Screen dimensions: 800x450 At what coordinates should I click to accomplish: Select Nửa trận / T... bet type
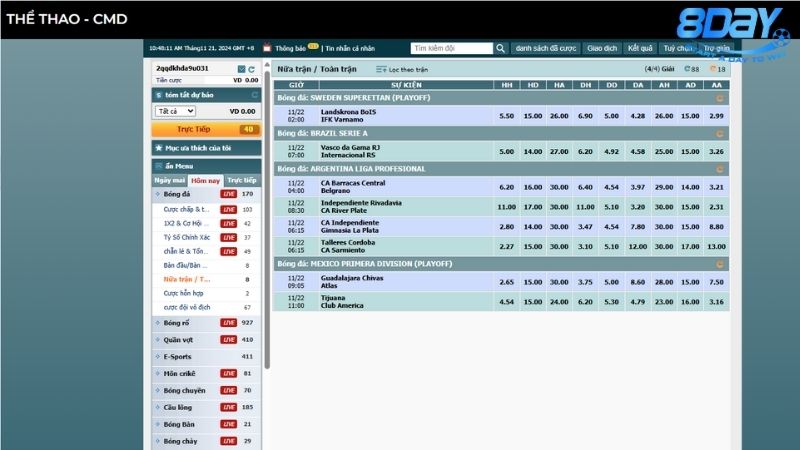187,279
